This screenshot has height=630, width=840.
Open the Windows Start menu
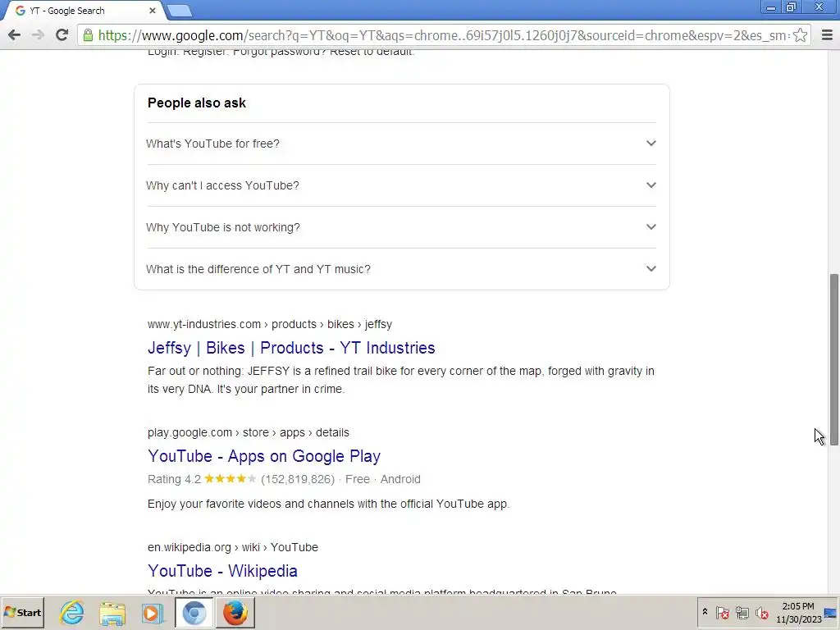pyautogui.click(x=22, y=612)
